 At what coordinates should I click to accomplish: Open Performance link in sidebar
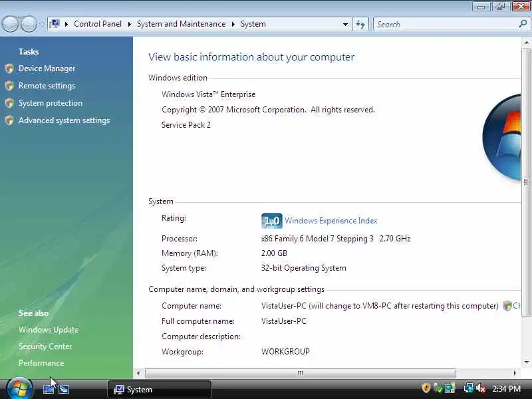(41, 363)
